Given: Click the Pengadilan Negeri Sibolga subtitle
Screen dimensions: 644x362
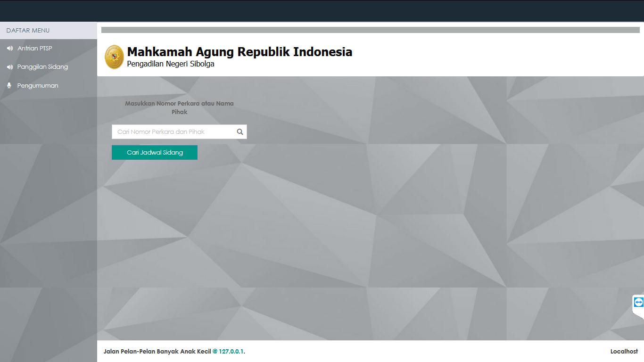Looking at the screenshot, I should (x=171, y=64).
